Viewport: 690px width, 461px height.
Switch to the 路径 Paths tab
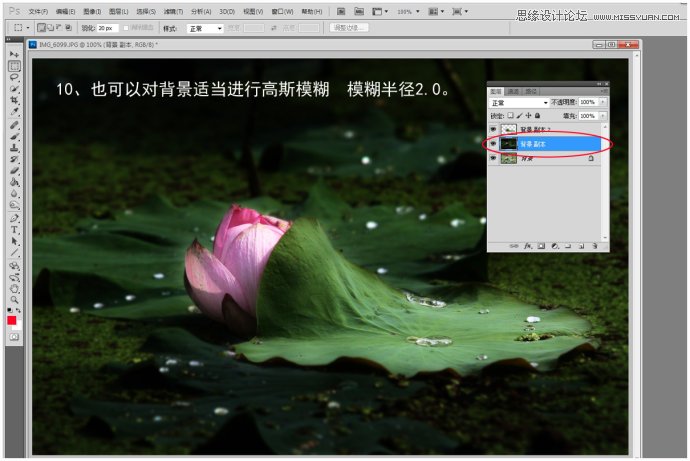[531, 91]
